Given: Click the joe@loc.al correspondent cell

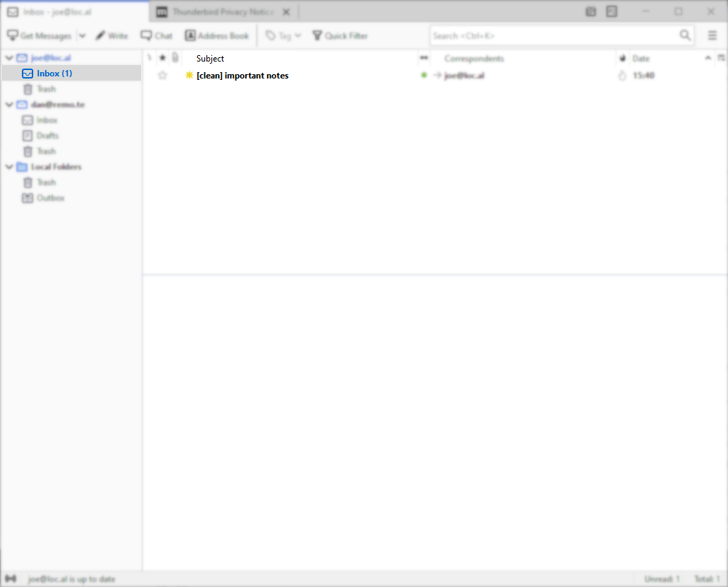Looking at the screenshot, I should coord(464,75).
